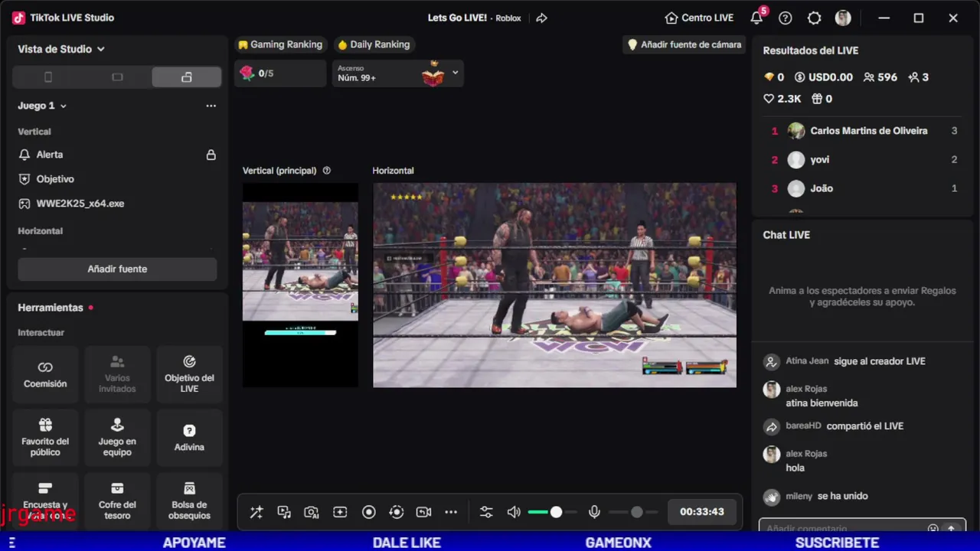Open Centro LIVE
980x551 pixels.
tap(699, 18)
